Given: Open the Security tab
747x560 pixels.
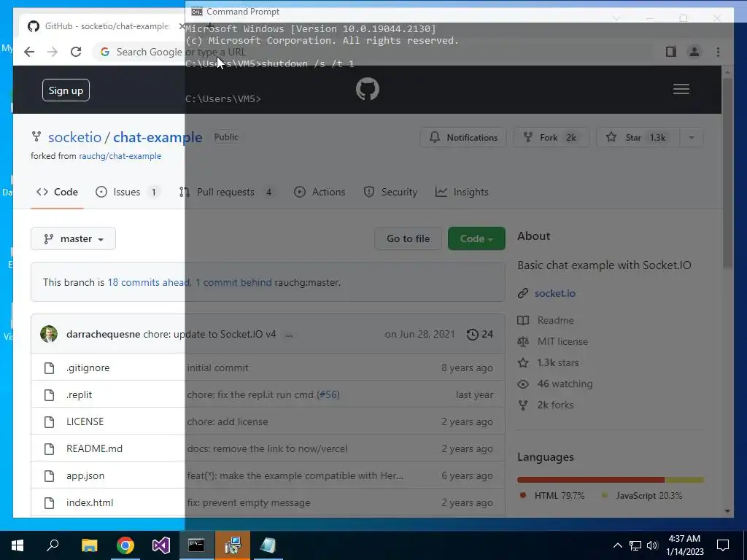Looking at the screenshot, I should [390, 192].
